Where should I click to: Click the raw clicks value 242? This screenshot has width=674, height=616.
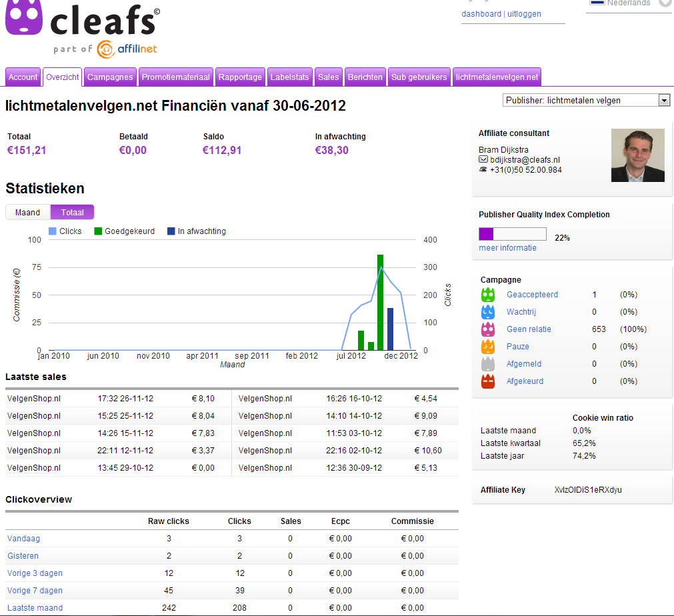[x=169, y=608]
